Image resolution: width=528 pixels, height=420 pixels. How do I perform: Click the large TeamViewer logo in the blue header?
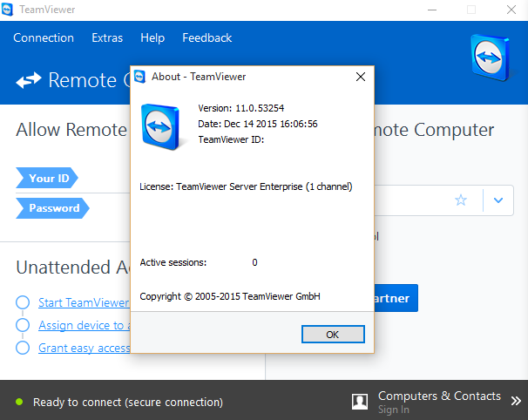pyautogui.click(x=491, y=58)
